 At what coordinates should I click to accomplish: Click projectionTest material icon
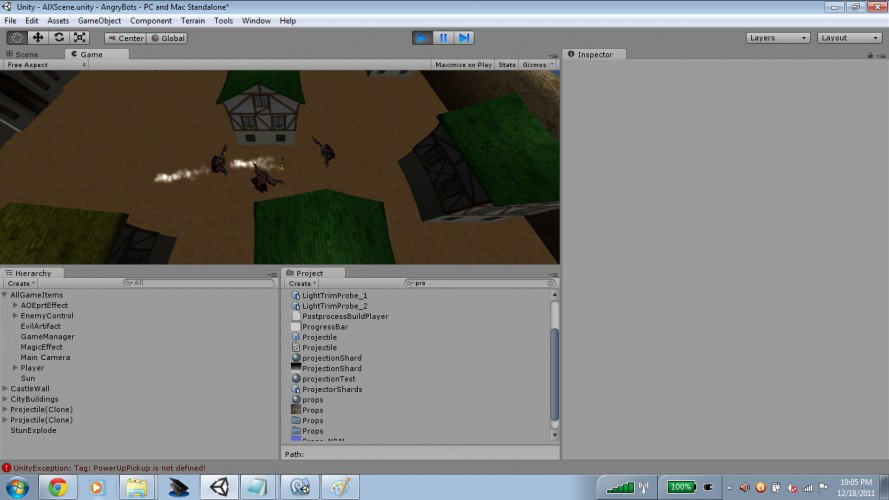click(x=295, y=379)
